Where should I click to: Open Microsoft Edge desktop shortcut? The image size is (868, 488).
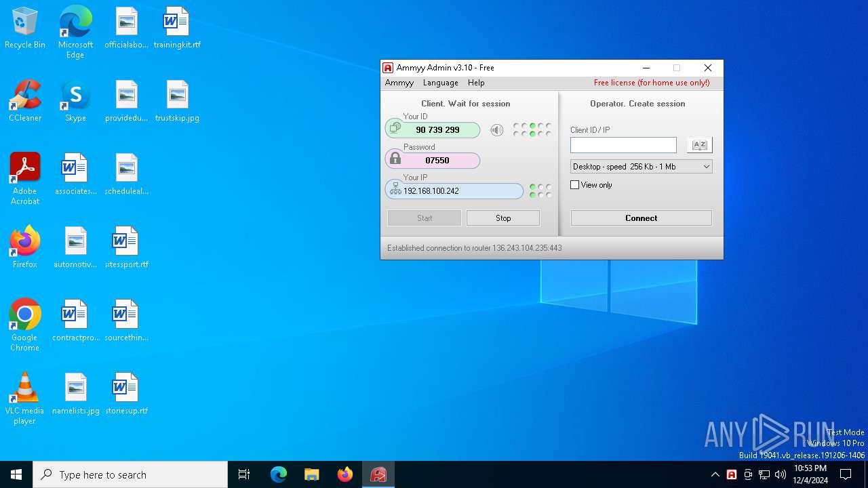(x=75, y=33)
